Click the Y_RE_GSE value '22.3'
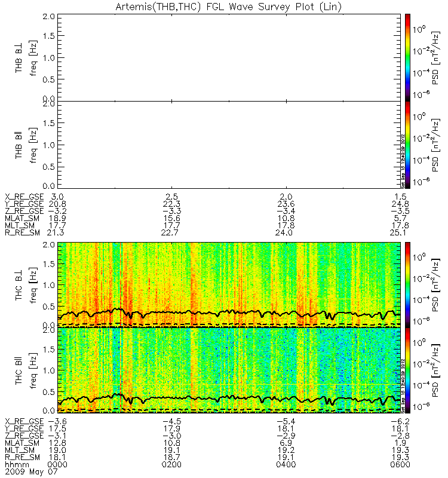This screenshot has width=448, height=478. [171, 204]
